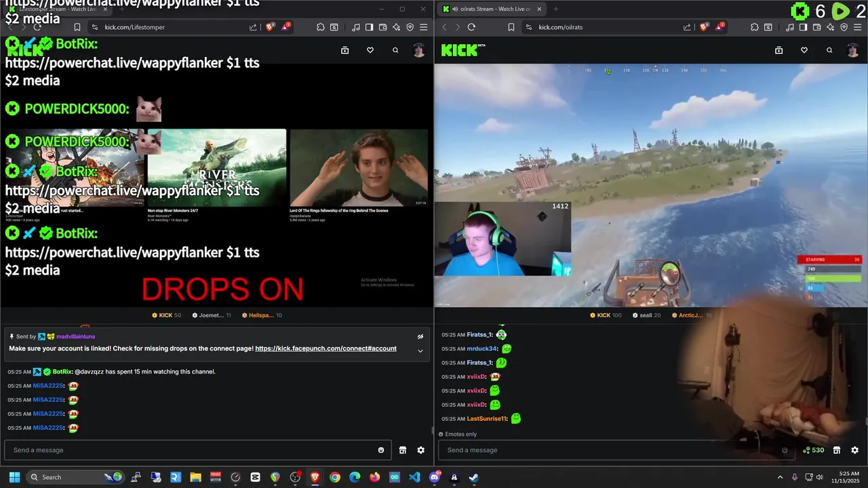Image resolution: width=868 pixels, height=488 pixels.
Task: Go back in the oilrats browser window
Action: click(445, 27)
